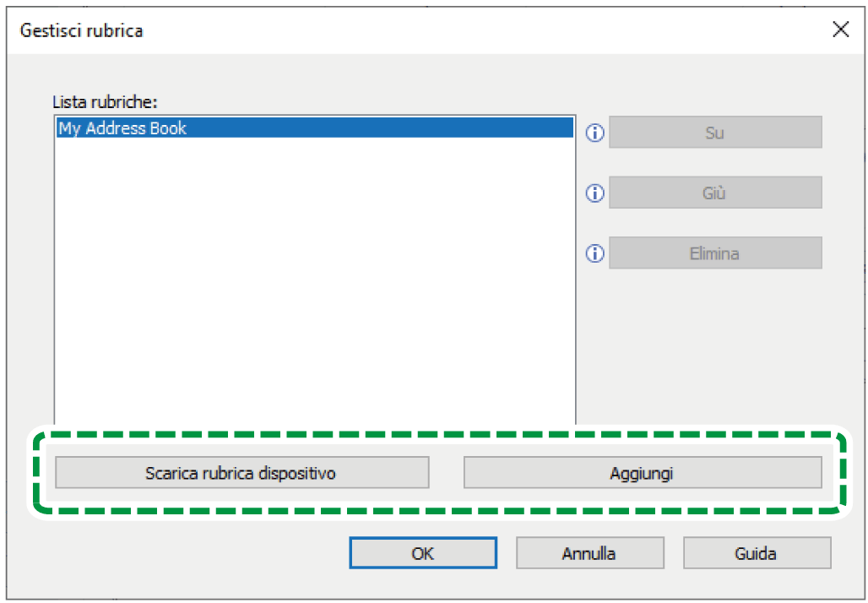Select My Address Book in the list
Screen dimensions: 868x603
pos(122,128)
